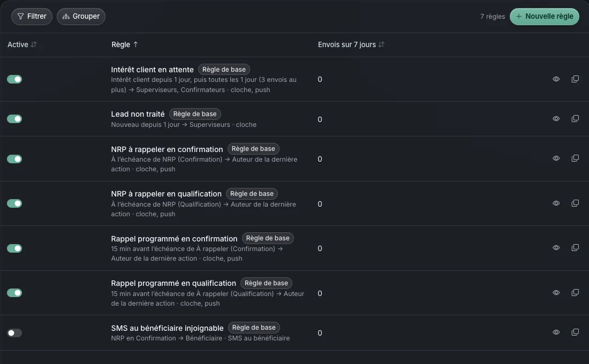Sort by the 'Règle' column header
This screenshot has width=589, height=364.
point(125,44)
